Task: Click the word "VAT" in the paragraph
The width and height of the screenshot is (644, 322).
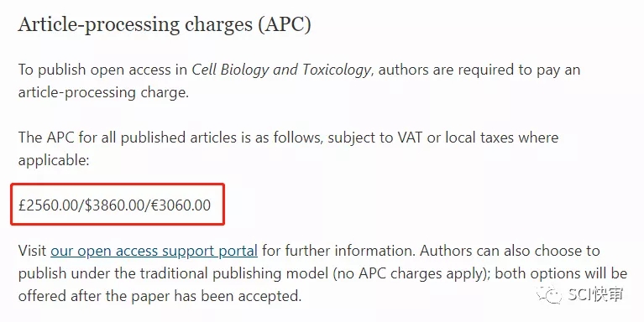Action: pos(410,138)
